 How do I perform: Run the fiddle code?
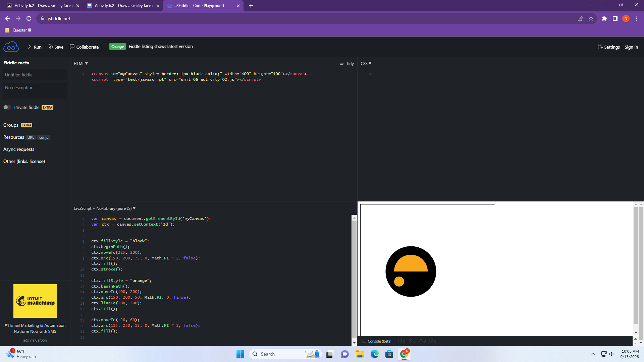point(35,47)
